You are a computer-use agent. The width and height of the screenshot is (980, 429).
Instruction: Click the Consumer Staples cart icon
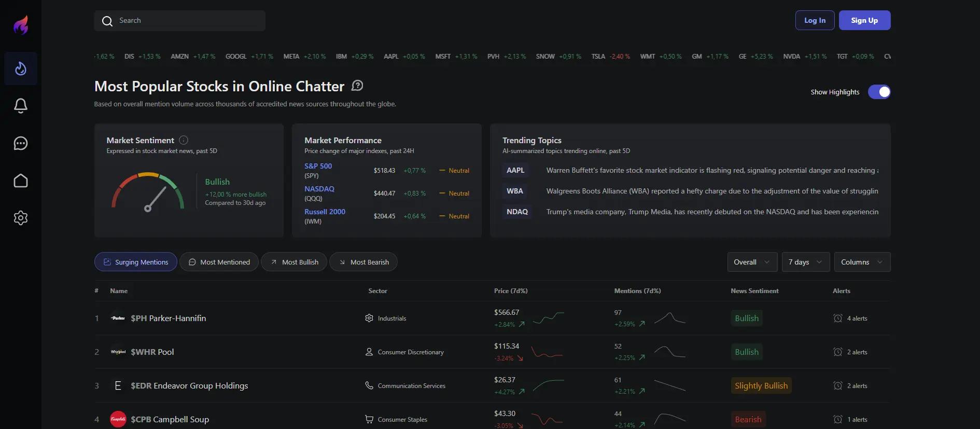click(369, 419)
